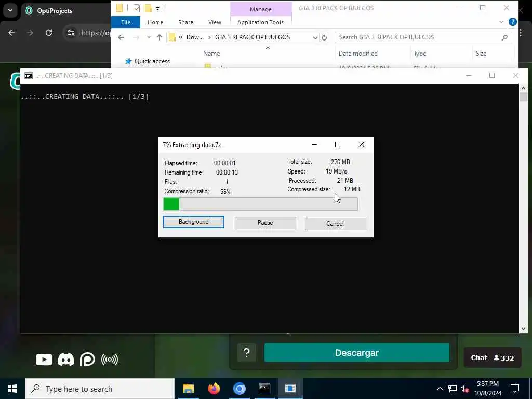
Task: Open the Application Tools tab
Action: click(x=261, y=22)
